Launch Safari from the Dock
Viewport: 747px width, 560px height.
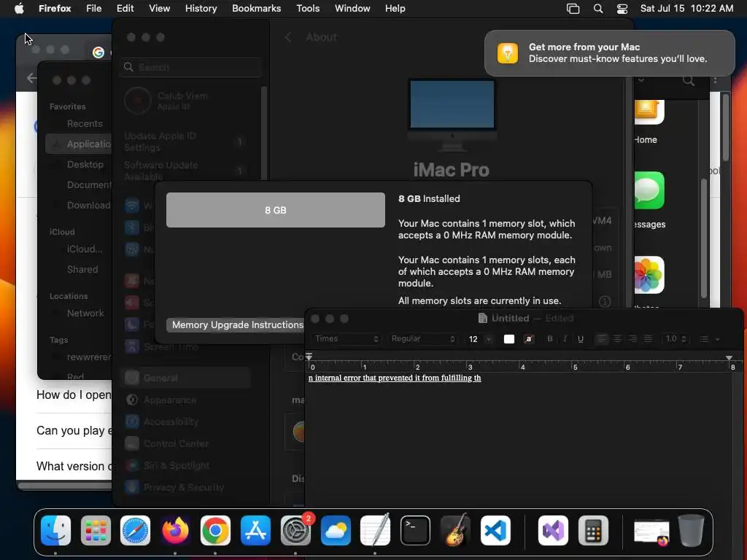(135, 530)
